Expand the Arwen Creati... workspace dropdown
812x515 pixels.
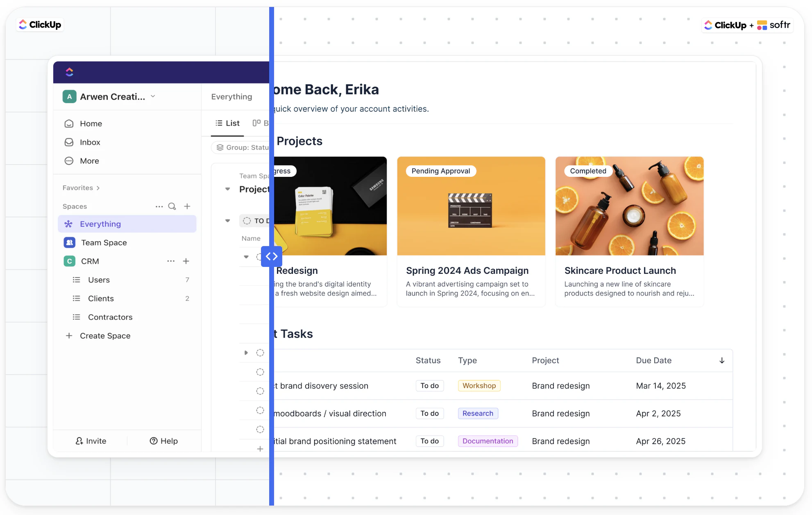click(x=153, y=97)
